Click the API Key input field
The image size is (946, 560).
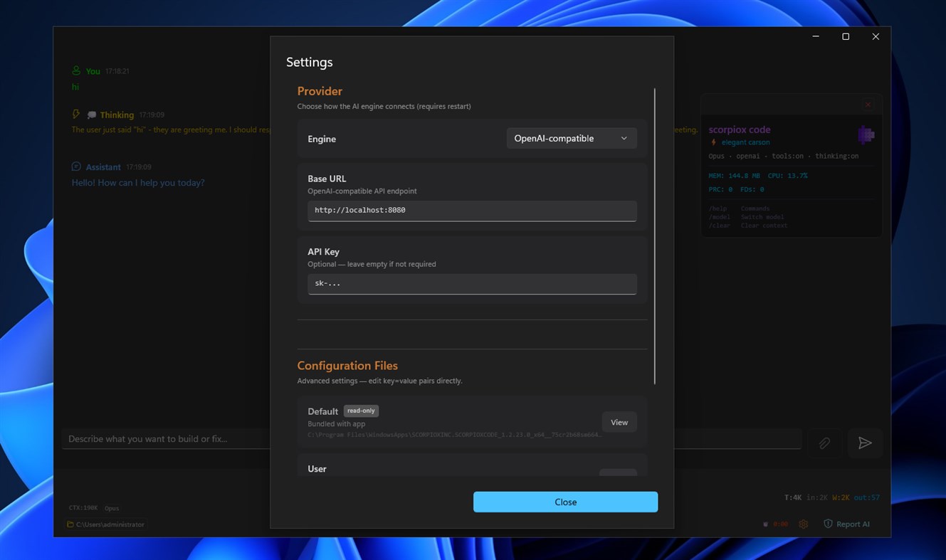coord(472,284)
